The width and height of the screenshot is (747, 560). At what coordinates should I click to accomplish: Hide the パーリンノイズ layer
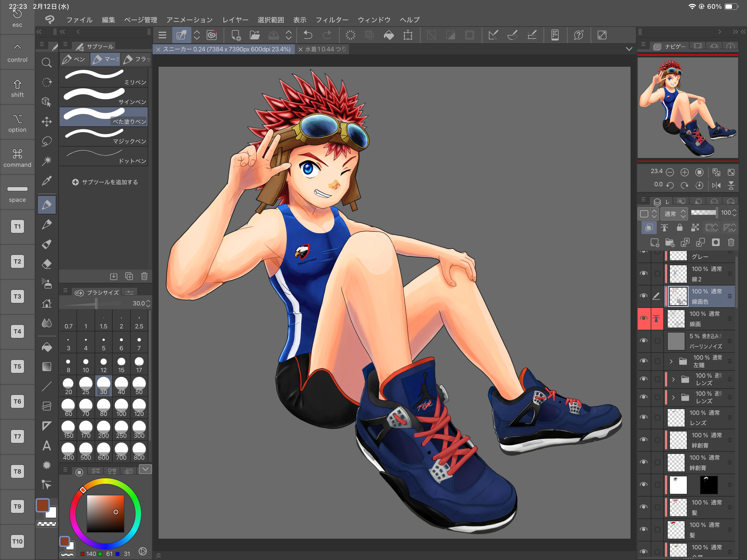point(644,340)
